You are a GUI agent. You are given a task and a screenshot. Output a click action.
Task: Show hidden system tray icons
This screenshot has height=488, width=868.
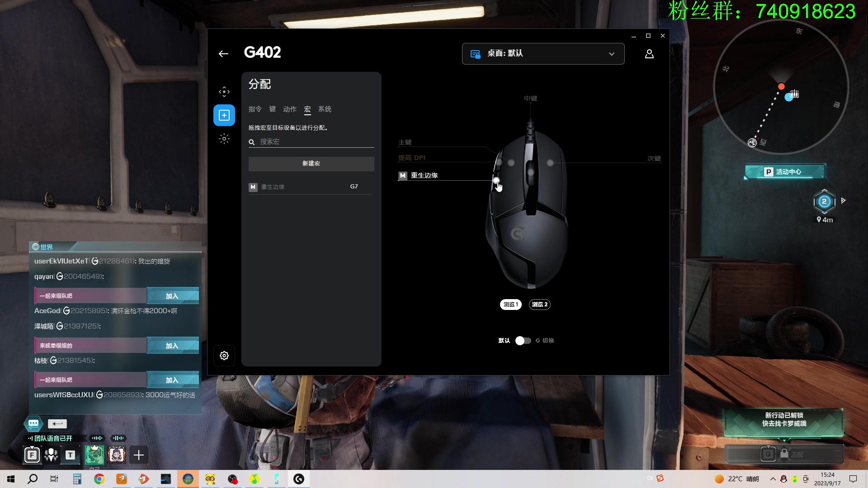click(773, 479)
